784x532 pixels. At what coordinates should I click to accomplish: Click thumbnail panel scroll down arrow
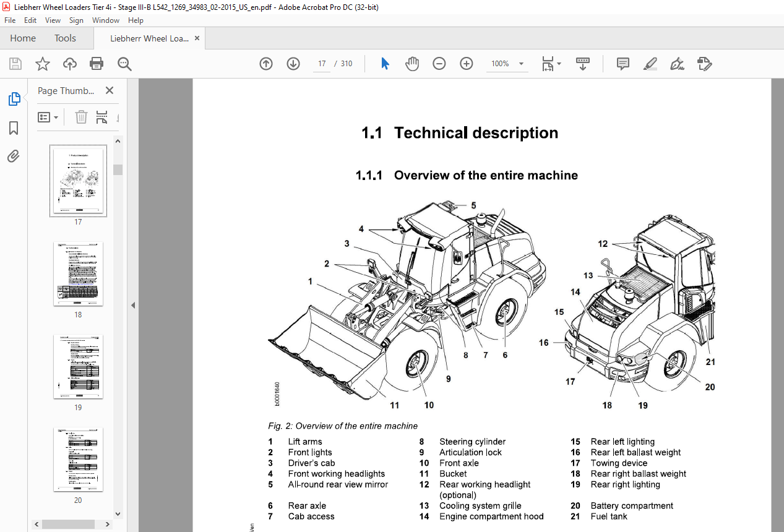pos(118,513)
